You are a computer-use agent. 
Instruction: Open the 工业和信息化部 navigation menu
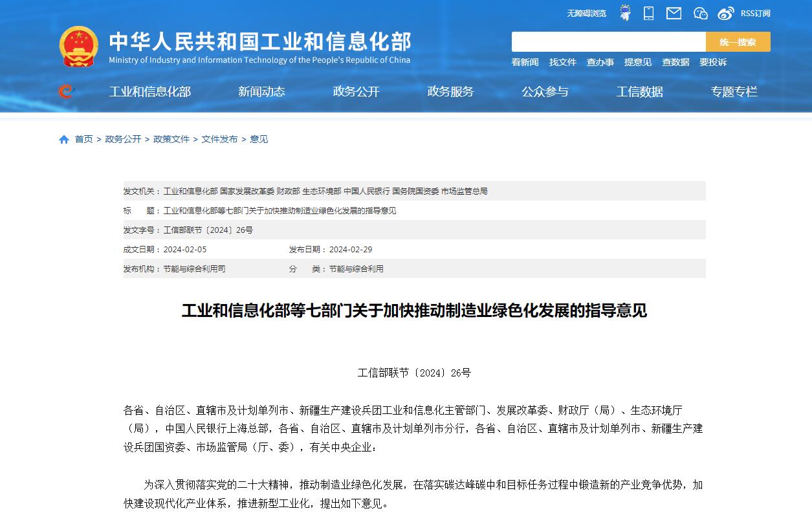tap(150, 92)
